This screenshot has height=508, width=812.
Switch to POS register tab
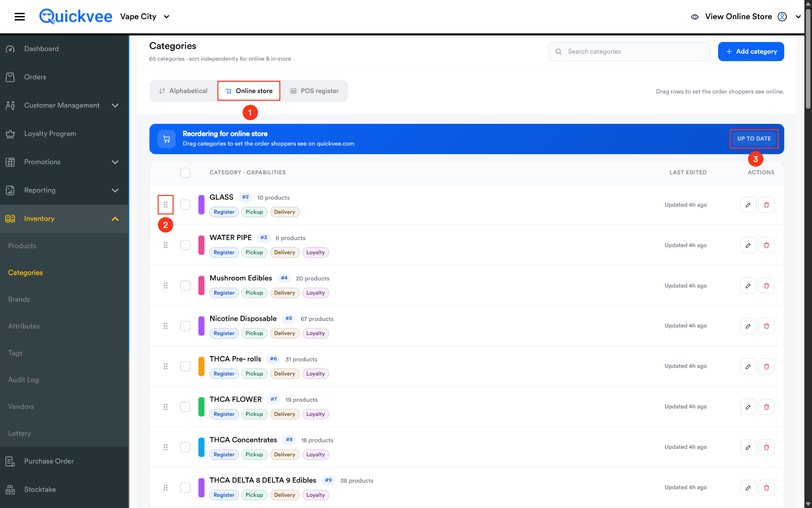(x=314, y=91)
